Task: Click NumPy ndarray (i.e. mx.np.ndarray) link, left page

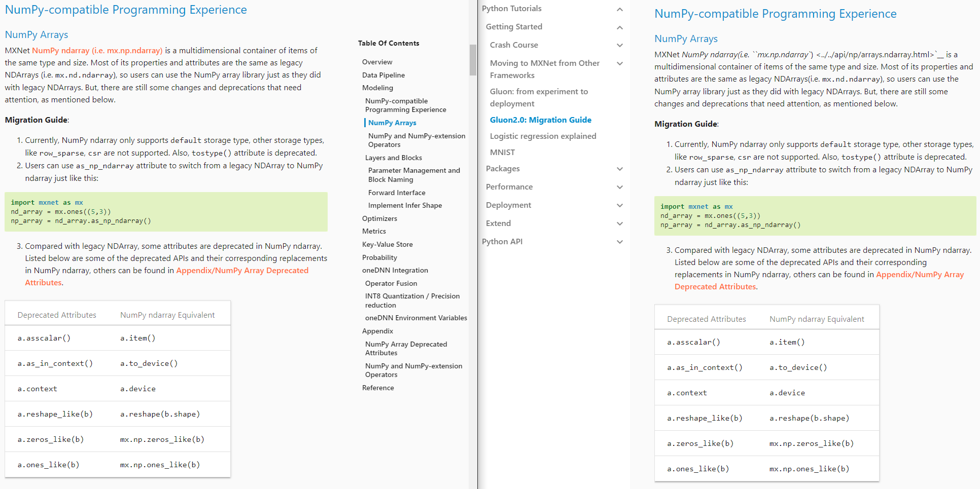Action: (97, 51)
